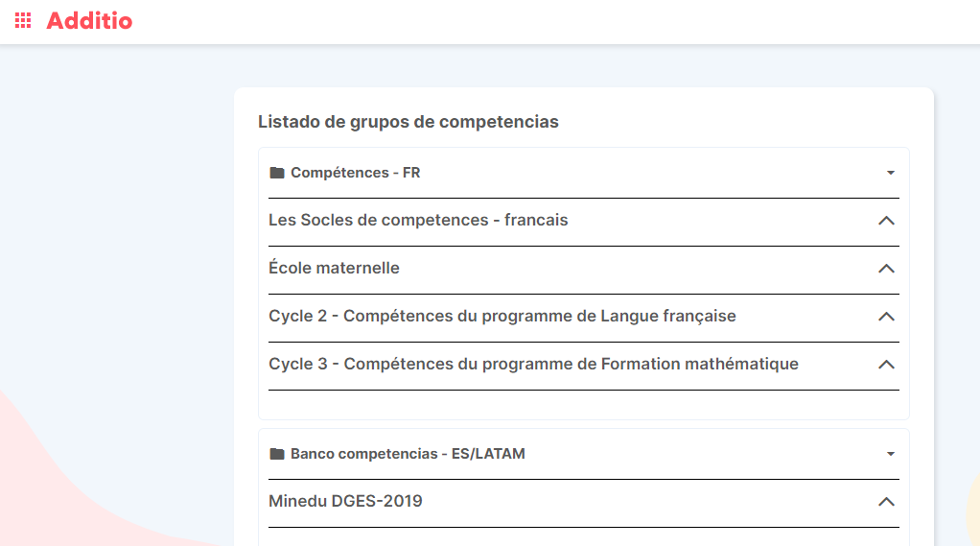
Task: Click folder icon beside Banco competencias - ES/LATAM
Action: [x=277, y=454]
